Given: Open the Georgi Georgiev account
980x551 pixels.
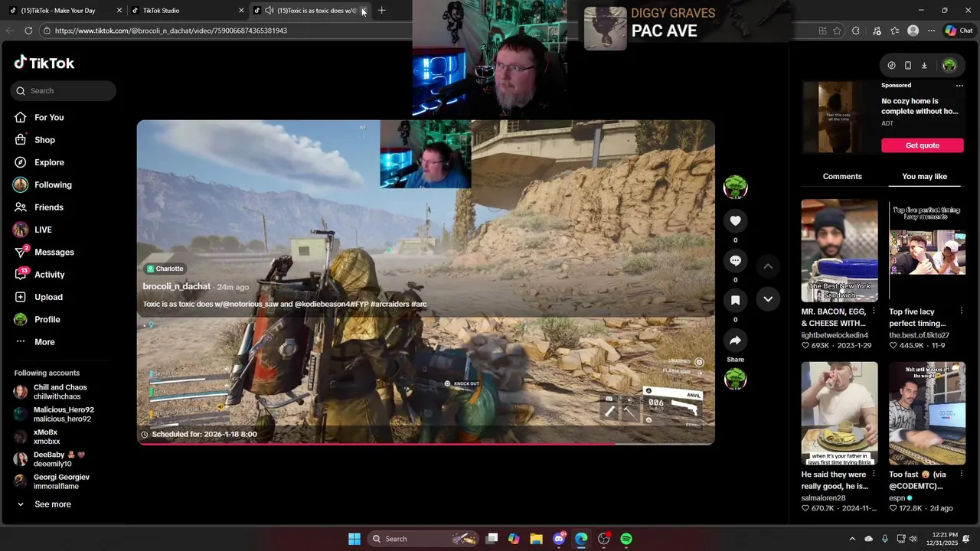Looking at the screenshot, I should (54, 481).
